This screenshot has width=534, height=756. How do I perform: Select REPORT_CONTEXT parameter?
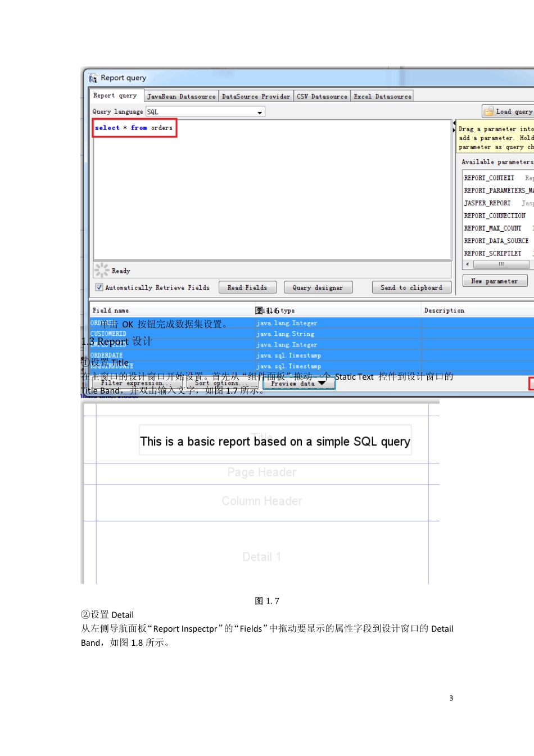click(497, 178)
